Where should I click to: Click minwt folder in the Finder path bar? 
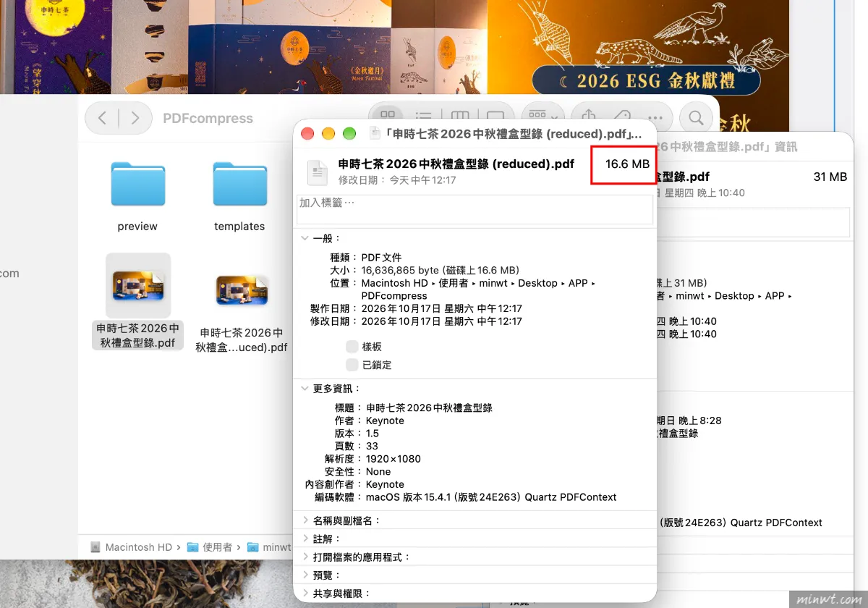tap(269, 547)
